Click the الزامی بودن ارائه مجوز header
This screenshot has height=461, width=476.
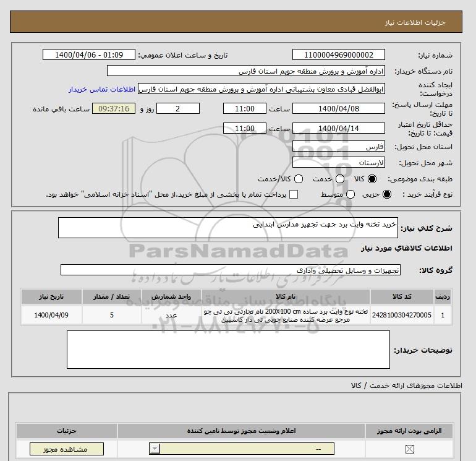coord(409,431)
